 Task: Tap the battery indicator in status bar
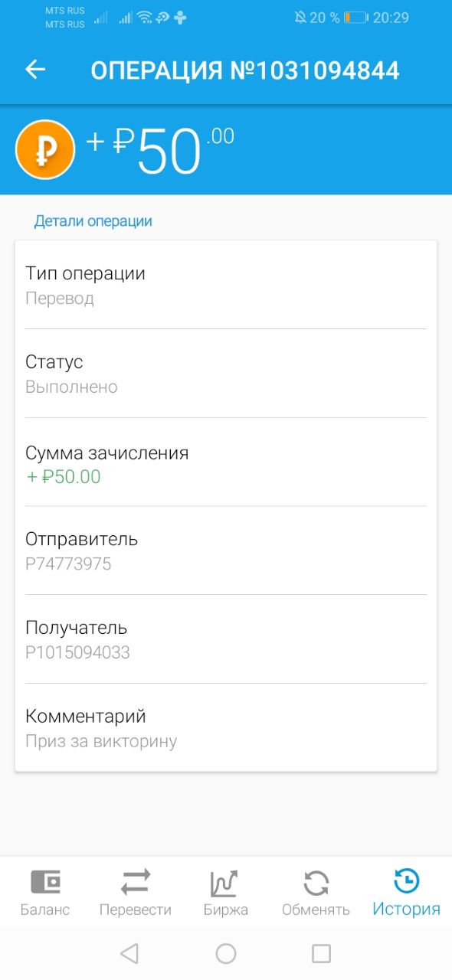pos(355,18)
